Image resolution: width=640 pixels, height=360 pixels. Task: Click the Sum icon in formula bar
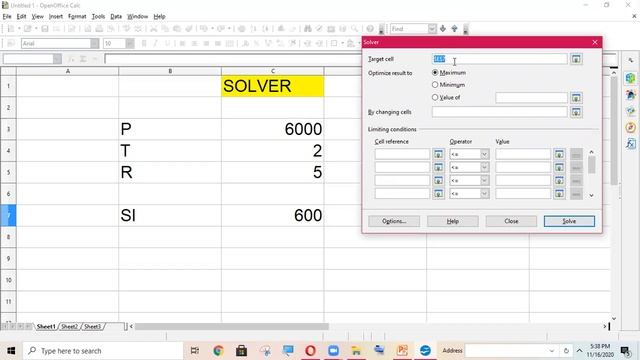click(x=83, y=59)
